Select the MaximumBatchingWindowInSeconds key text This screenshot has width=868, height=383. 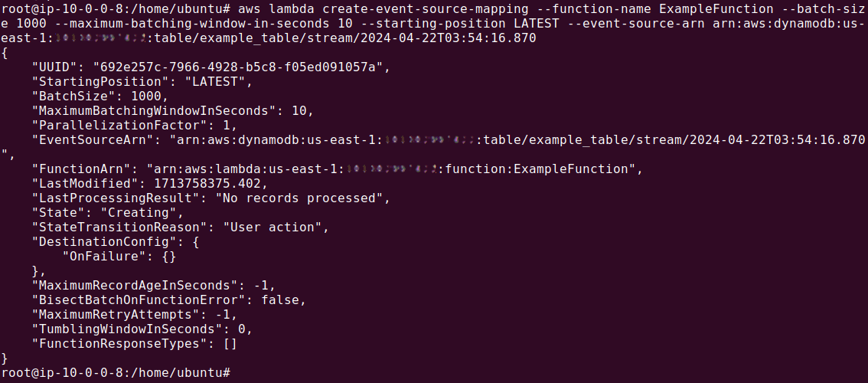click(153, 111)
